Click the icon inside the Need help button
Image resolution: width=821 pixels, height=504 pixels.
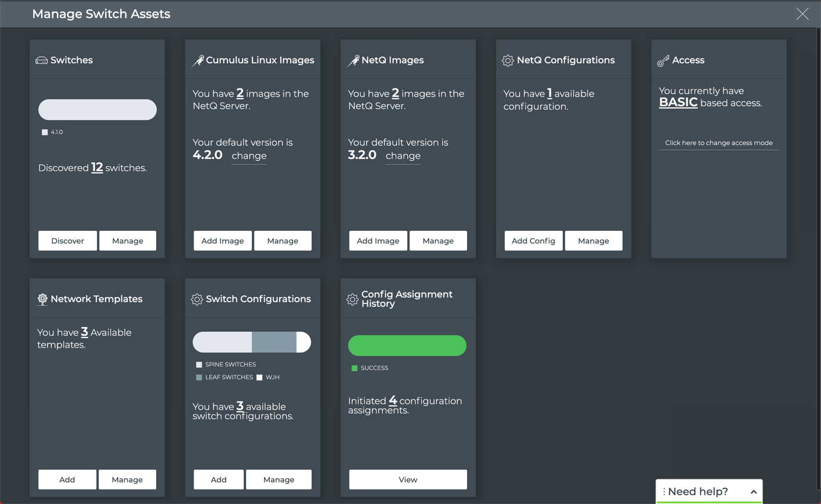(x=664, y=492)
